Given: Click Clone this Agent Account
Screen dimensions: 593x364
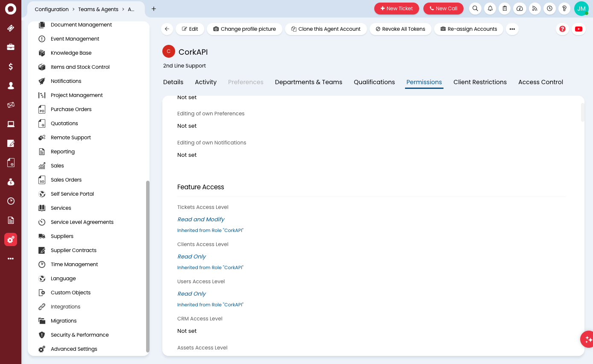Looking at the screenshot, I should tap(326, 29).
